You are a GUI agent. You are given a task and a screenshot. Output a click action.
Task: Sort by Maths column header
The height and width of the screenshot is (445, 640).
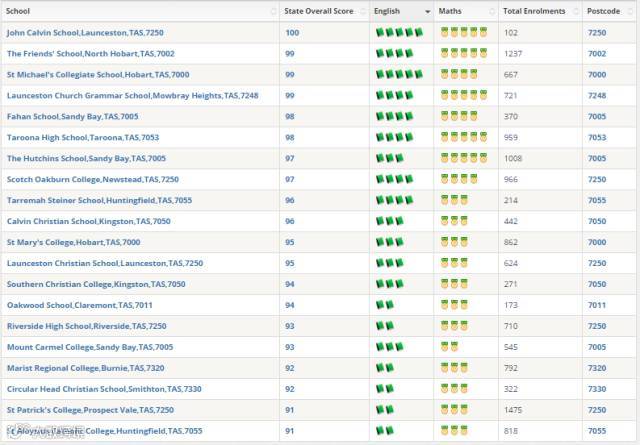click(466, 11)
